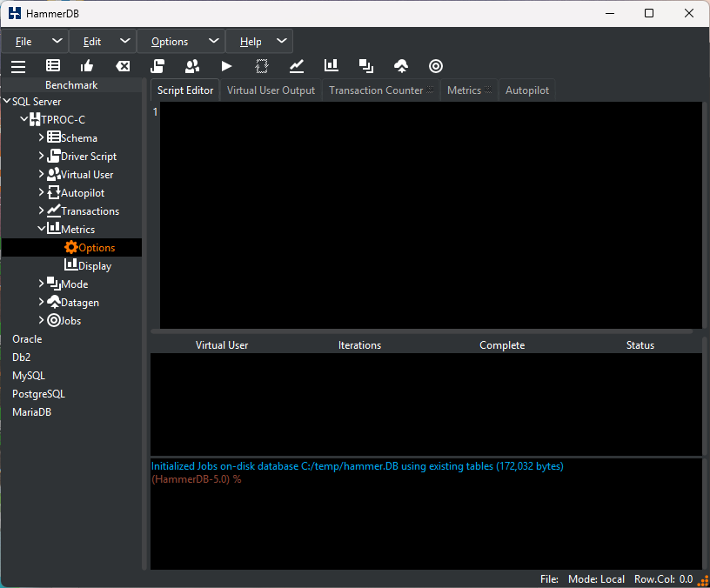710x588 pixels.
Task: Open the Edit menu
Action: [103, 42]
